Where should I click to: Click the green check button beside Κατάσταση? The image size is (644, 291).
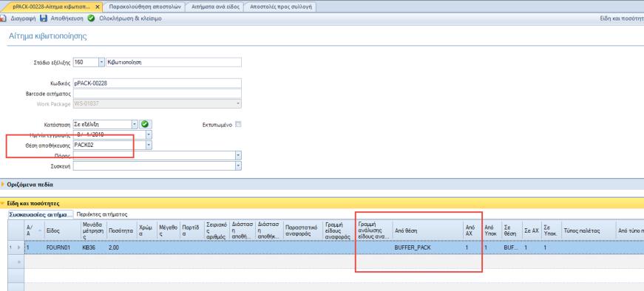coord(146,124)
